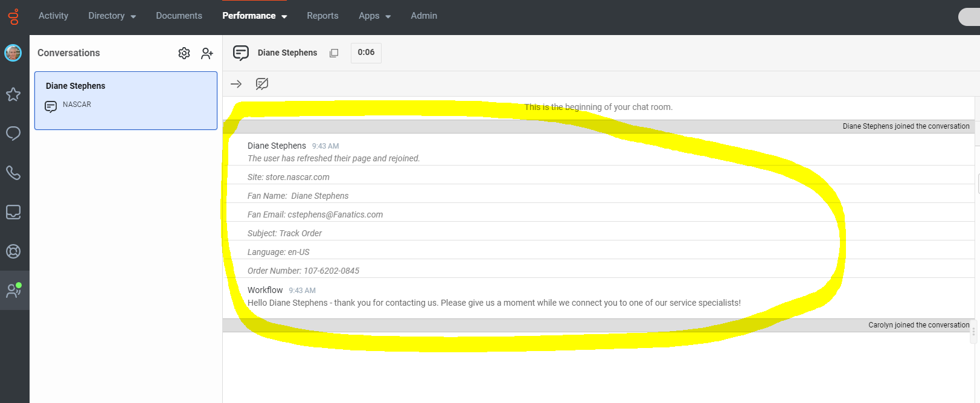Click the Workflow greeting message
This screenshot has height=403, width=980.
494,303
